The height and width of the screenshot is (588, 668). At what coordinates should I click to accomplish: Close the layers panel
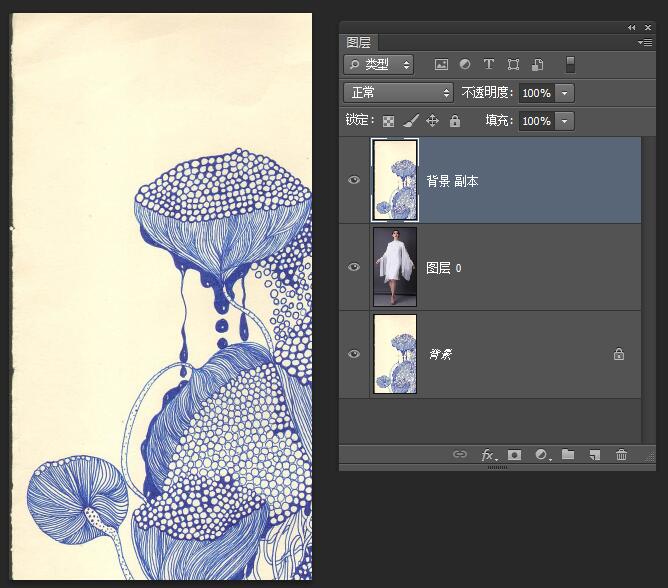[x=648, y=28]
